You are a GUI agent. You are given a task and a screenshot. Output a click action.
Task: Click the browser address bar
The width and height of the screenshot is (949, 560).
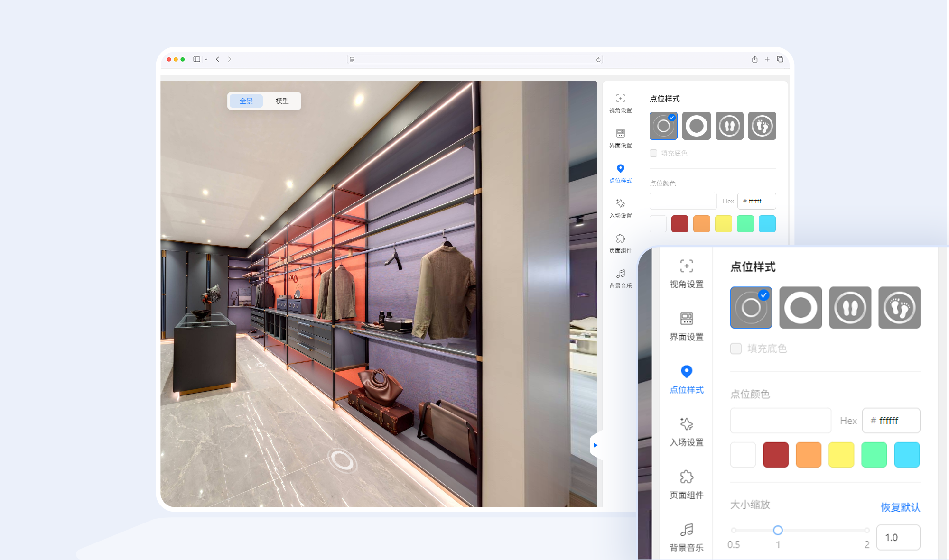pyautogui.click(x=474, y=59)
